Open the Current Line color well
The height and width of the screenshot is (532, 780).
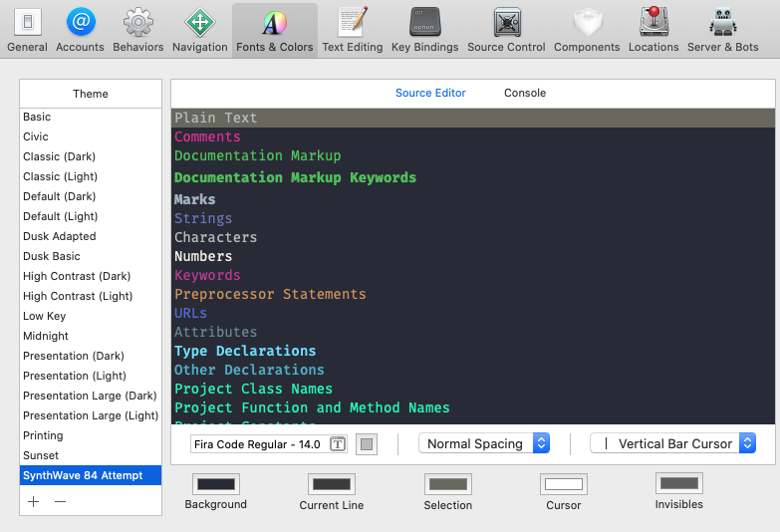click(x=332, y=484)
